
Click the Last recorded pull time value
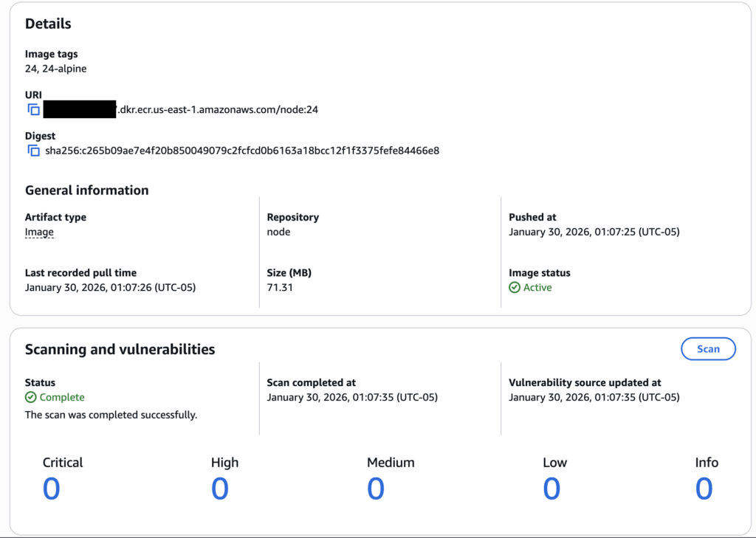click(110, 287)
